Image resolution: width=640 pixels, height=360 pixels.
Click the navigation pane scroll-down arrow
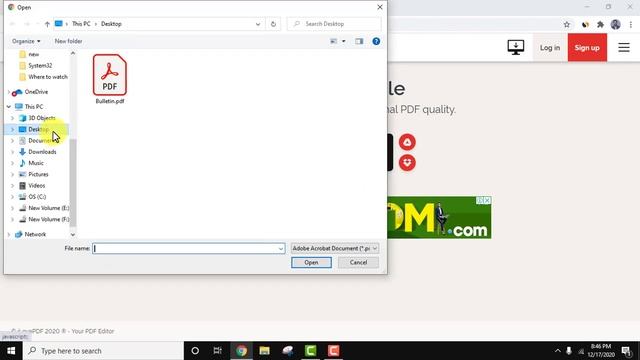pos(73,235)
